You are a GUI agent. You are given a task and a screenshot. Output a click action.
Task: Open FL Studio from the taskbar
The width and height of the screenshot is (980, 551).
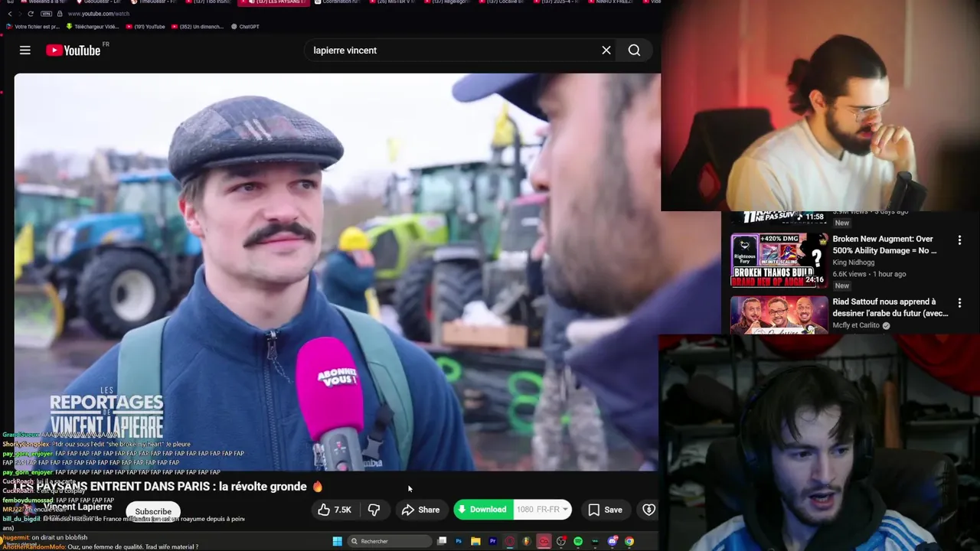(527, 541)
